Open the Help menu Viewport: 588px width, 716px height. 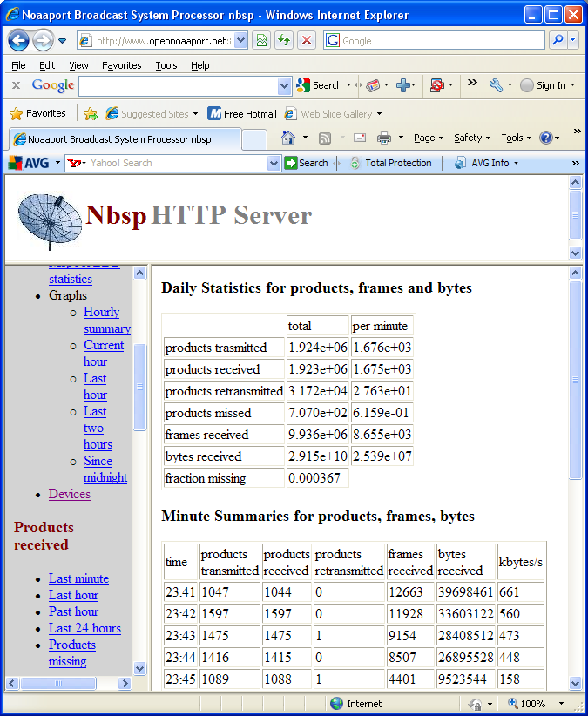click(200, 65)
